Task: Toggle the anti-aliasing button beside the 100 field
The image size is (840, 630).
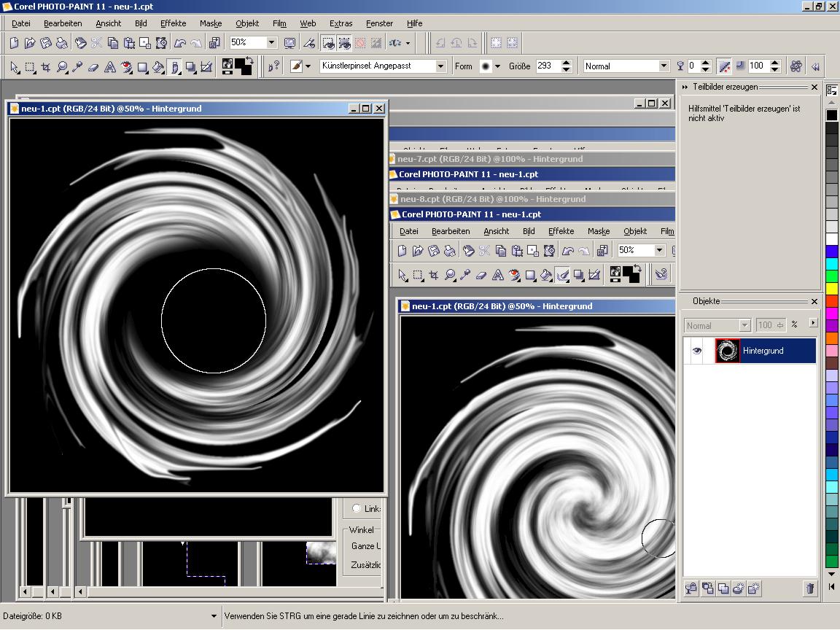Action: [724, 66]
